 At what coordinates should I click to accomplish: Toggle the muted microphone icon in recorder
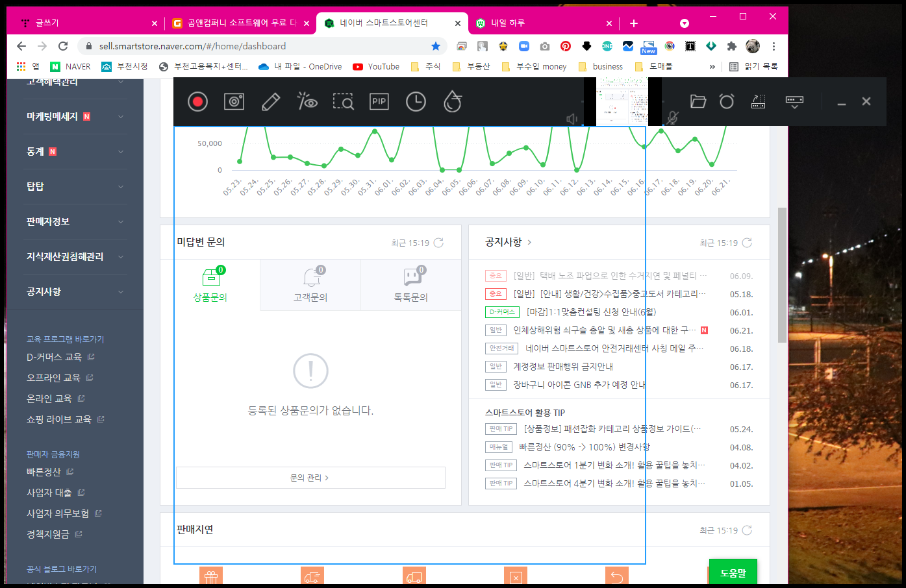click(x=673, y=117)
